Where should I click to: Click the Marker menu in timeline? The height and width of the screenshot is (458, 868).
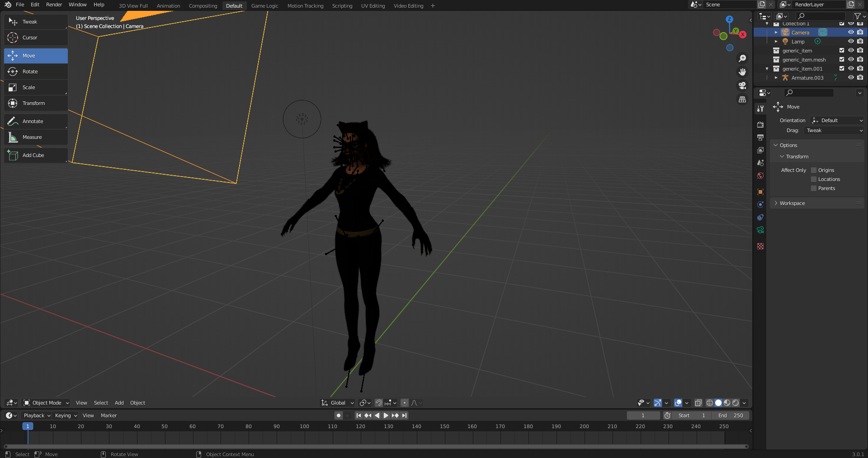click(x=108, y=415)
